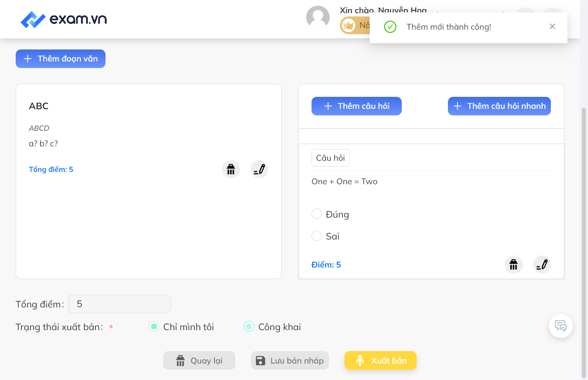
Task: Click the Thêm mới thành công! message
Action: (x=449, y=27)
